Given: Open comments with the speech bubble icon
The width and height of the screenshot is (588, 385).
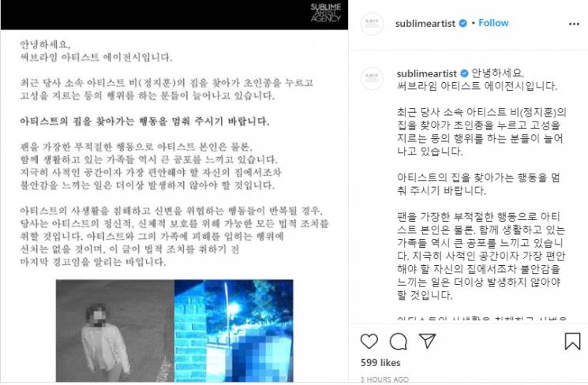Looking at the screenshot, I should click(x=399, y=341).
